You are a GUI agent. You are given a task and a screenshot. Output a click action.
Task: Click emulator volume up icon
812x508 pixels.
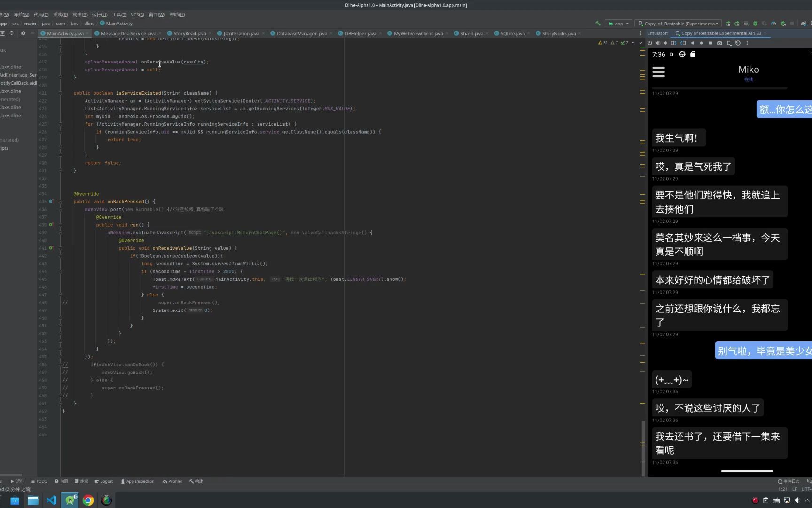(657, 43)
